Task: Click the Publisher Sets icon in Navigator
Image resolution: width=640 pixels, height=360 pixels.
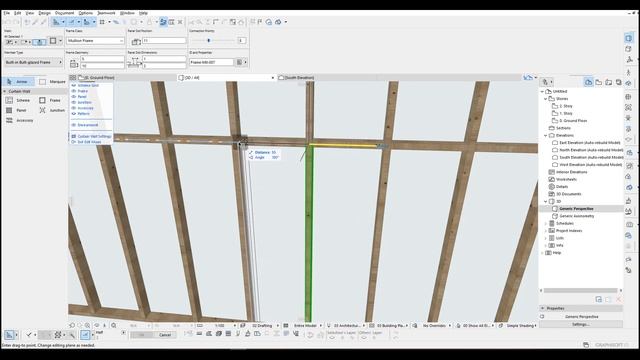Action: click(618, 82)
